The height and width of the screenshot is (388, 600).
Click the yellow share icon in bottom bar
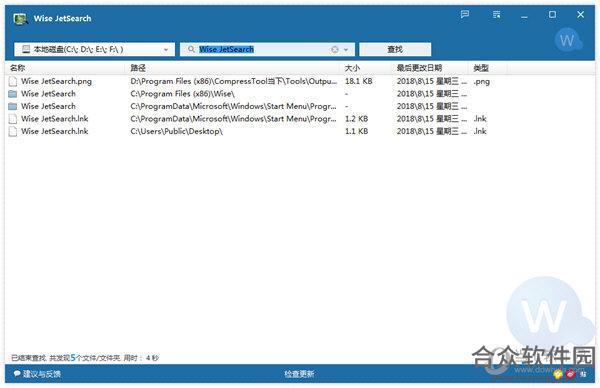pyautogui.click(x=558, y=374)
